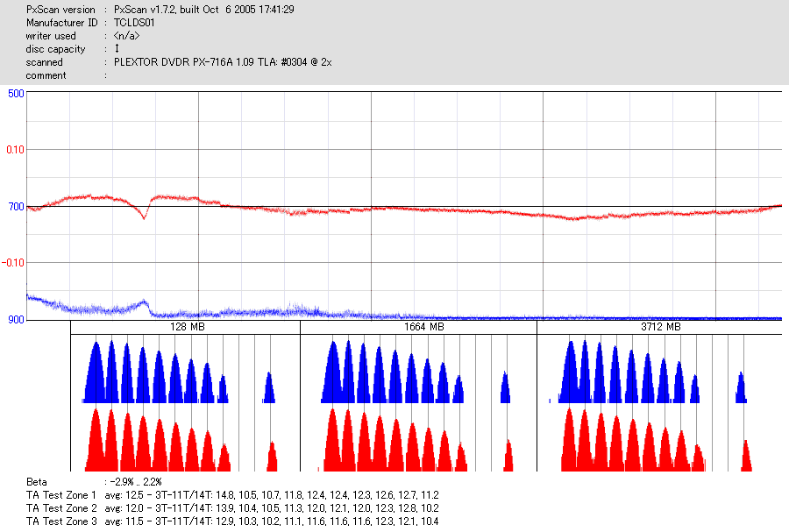Click the 1664 MB zone header
Screen dimensions: 789x532
click(423, 327)
